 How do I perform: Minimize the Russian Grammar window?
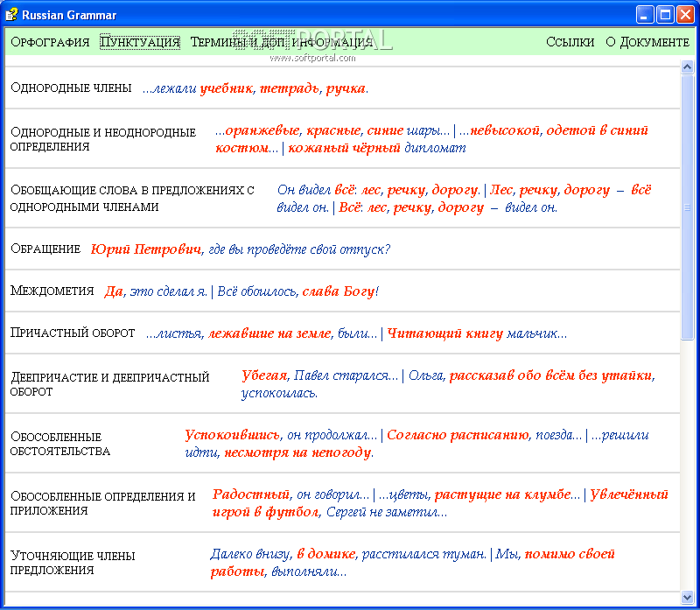(x=644, y=15)
